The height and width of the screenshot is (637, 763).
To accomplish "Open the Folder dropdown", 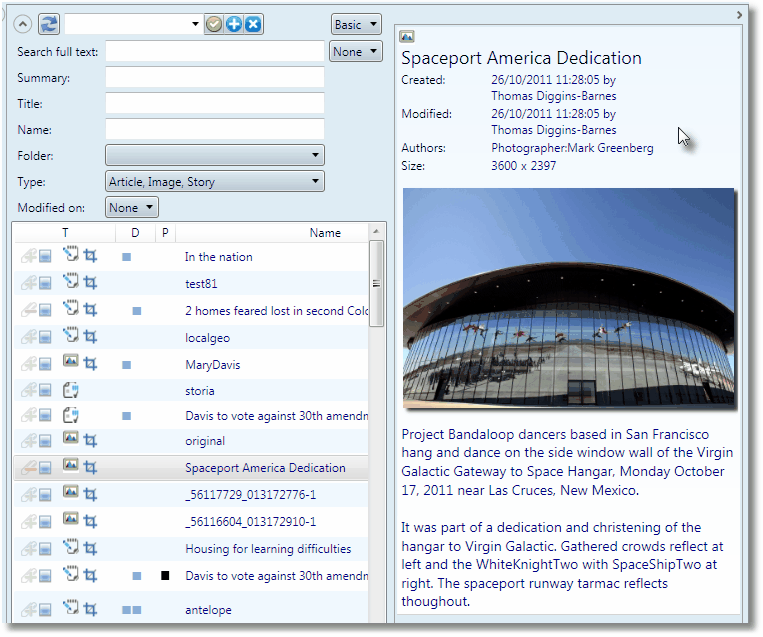I will 215,155.
